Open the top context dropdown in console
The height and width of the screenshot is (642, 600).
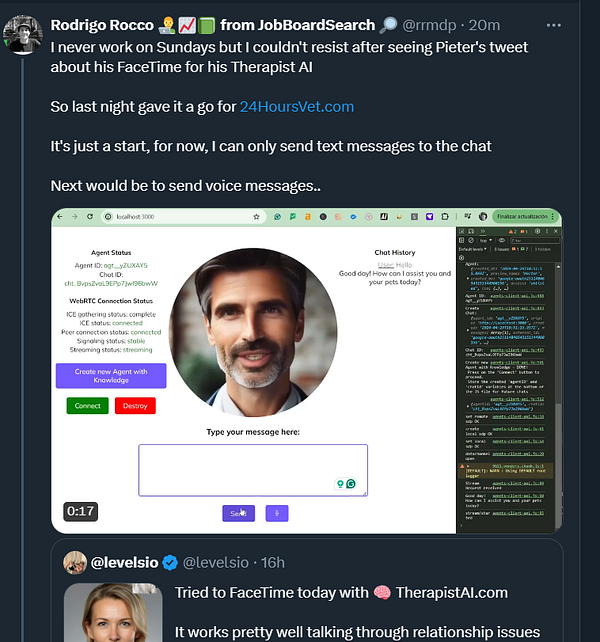coord(485,240)
